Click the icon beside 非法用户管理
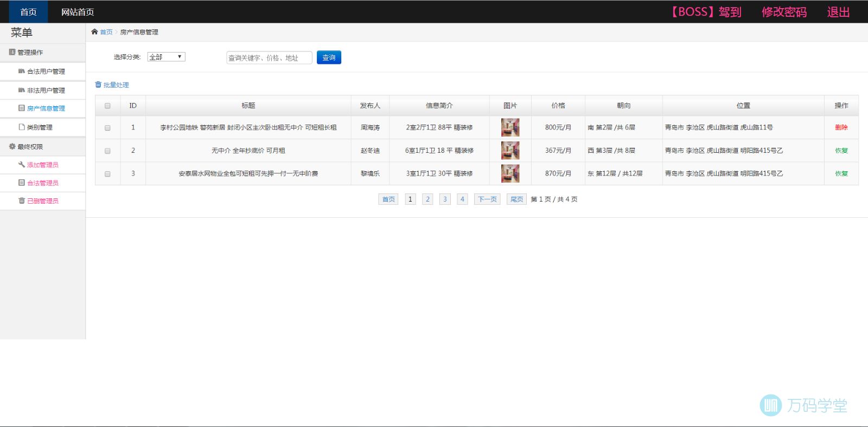 pyautogui.click(x=22, y=90)
